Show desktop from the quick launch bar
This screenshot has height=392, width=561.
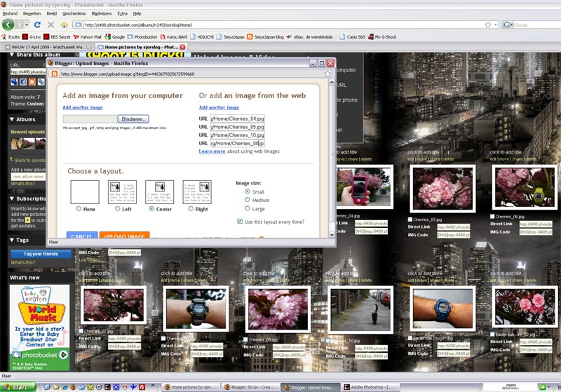[47, 387]
